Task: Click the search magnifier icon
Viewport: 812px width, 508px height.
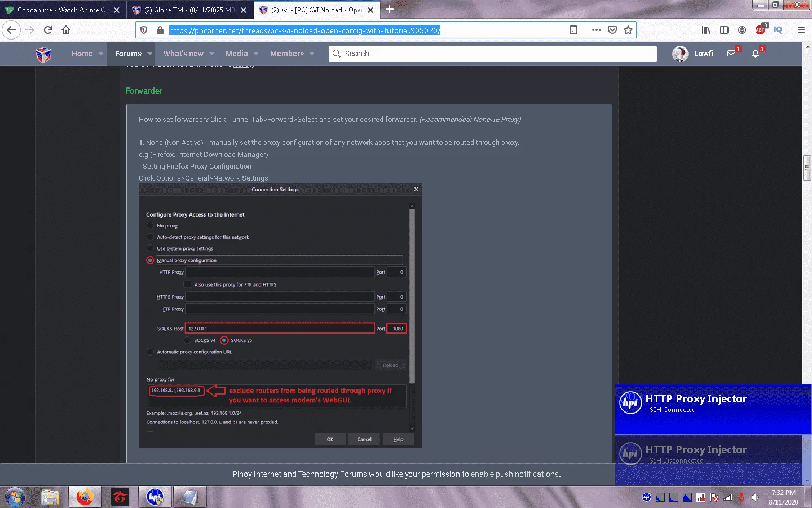Action: 337,54
